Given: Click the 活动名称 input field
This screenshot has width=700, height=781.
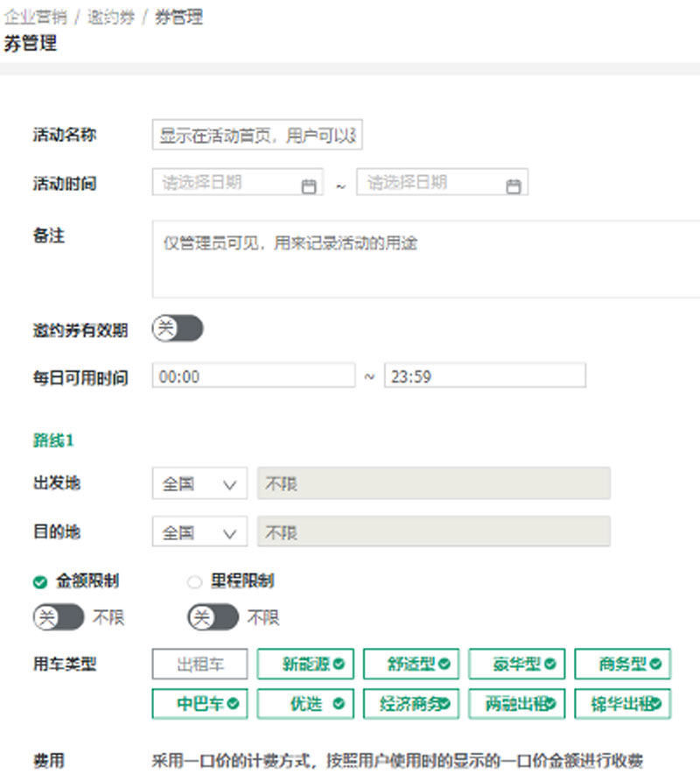Looking at the screenshot, I should [257, 136].
